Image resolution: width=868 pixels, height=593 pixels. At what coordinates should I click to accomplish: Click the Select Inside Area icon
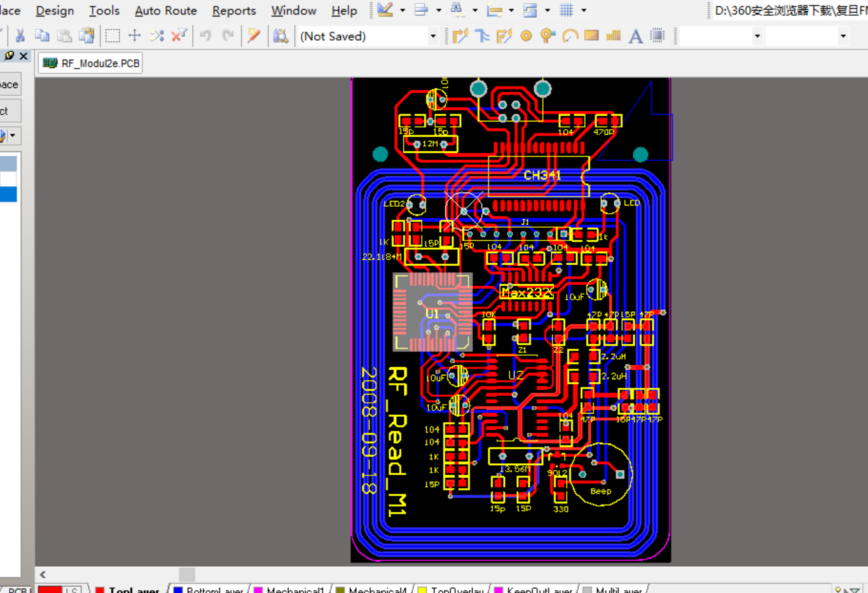[113, 36]
